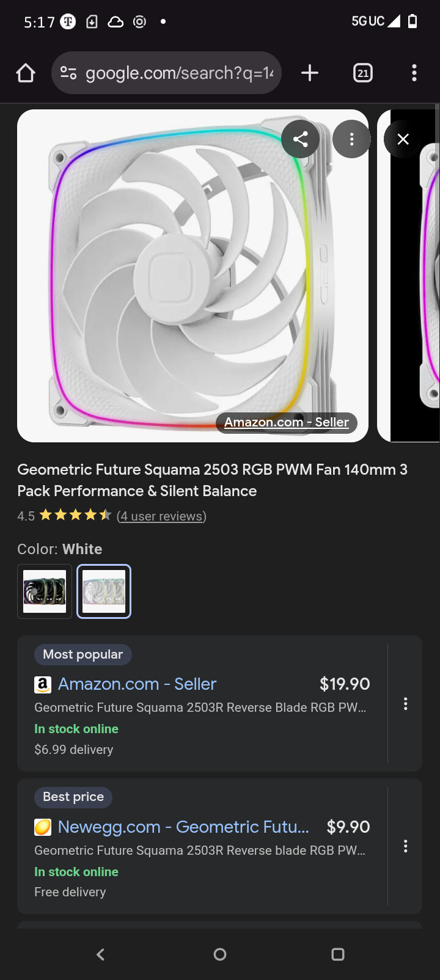Tap the URL address bar
Viewport: 440px width, 980px height.
coord(178,73)
